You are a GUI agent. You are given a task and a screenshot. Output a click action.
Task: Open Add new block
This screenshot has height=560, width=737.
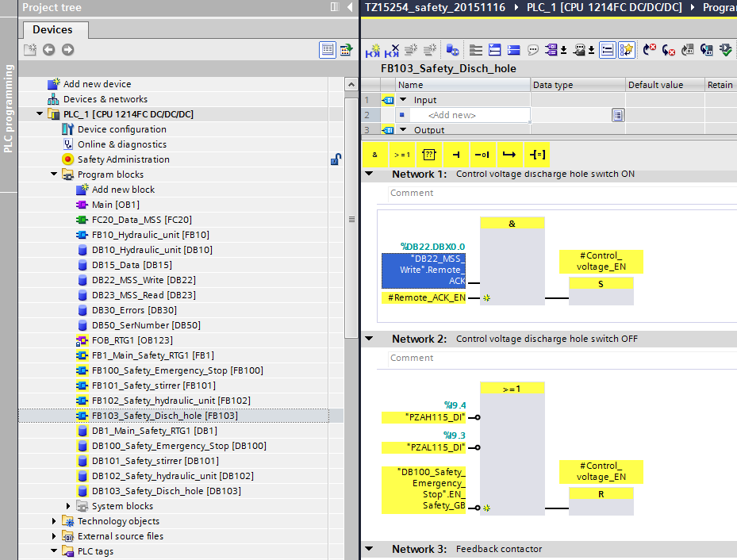click(x=123, y=190)
